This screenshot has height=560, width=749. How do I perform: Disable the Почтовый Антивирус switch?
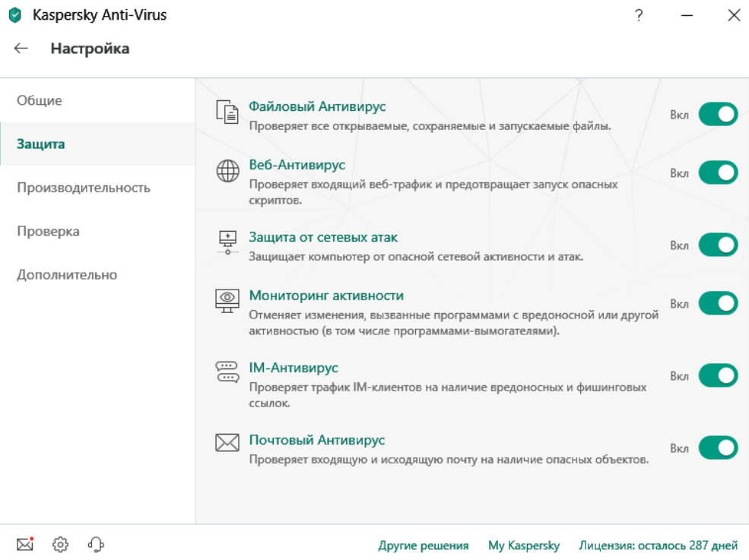[719, 448]
